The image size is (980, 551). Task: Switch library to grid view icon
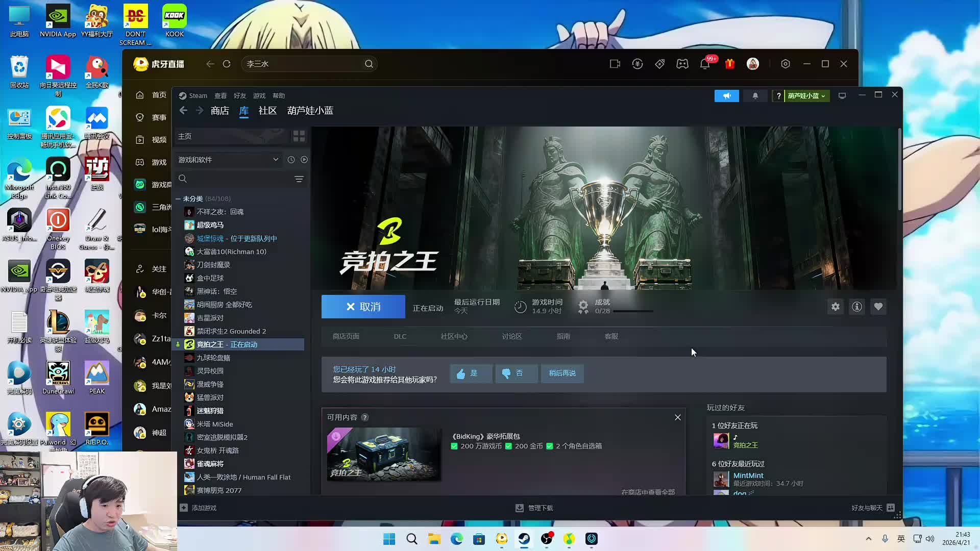299,136
